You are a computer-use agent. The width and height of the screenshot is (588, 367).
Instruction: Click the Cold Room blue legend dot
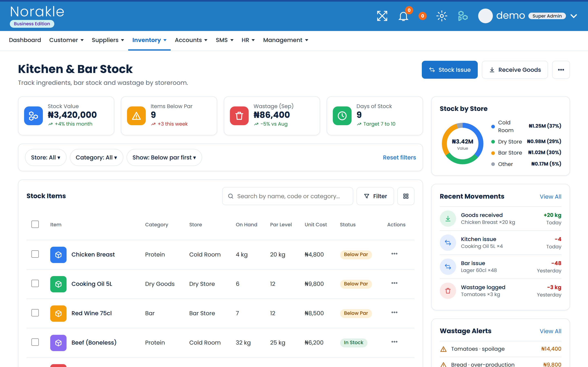pos(493,126)
